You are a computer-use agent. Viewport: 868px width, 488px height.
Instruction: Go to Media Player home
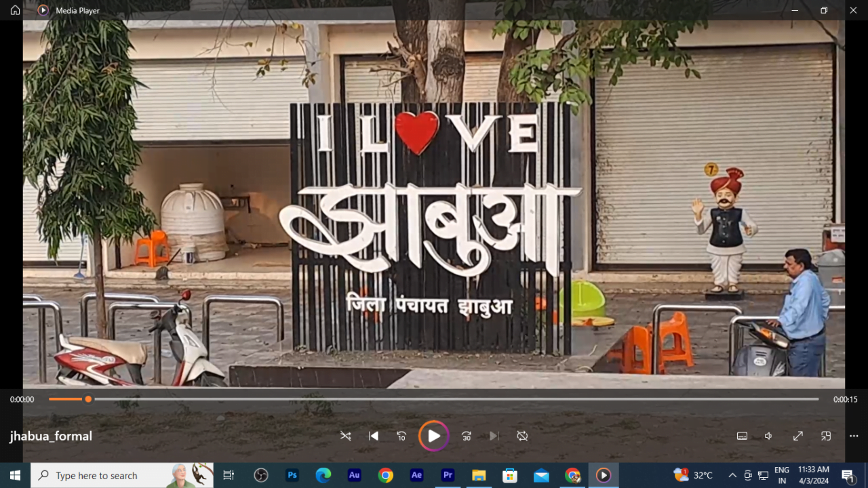tap(15, 10)
